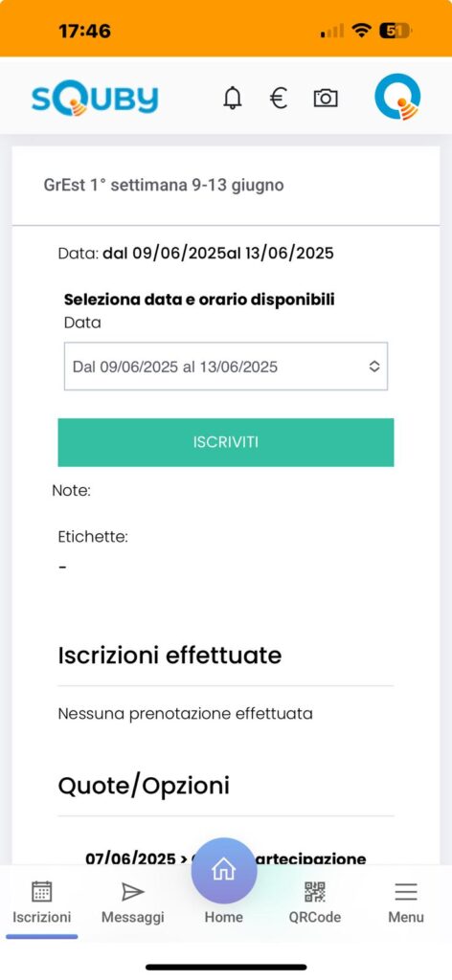Open the QRCode icon in bottom bar
The width and height of the screenshot is (452, 980).
click(315, 892)
